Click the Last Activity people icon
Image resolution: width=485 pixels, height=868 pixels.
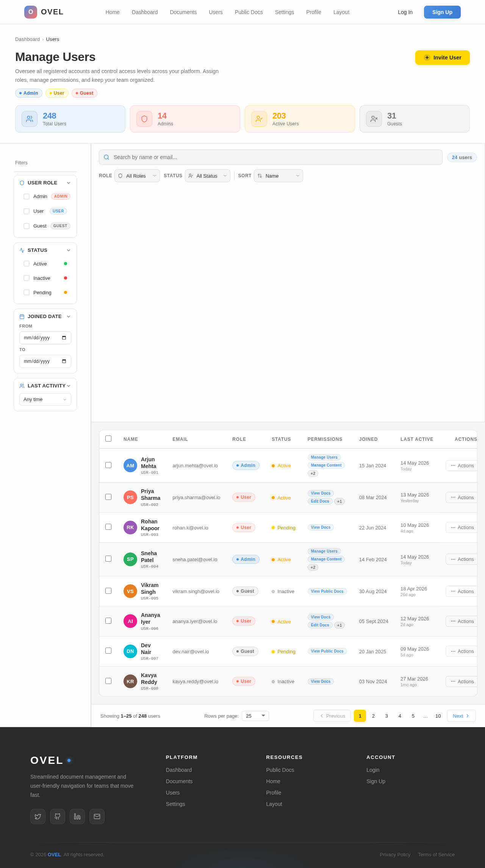point(22,386)
